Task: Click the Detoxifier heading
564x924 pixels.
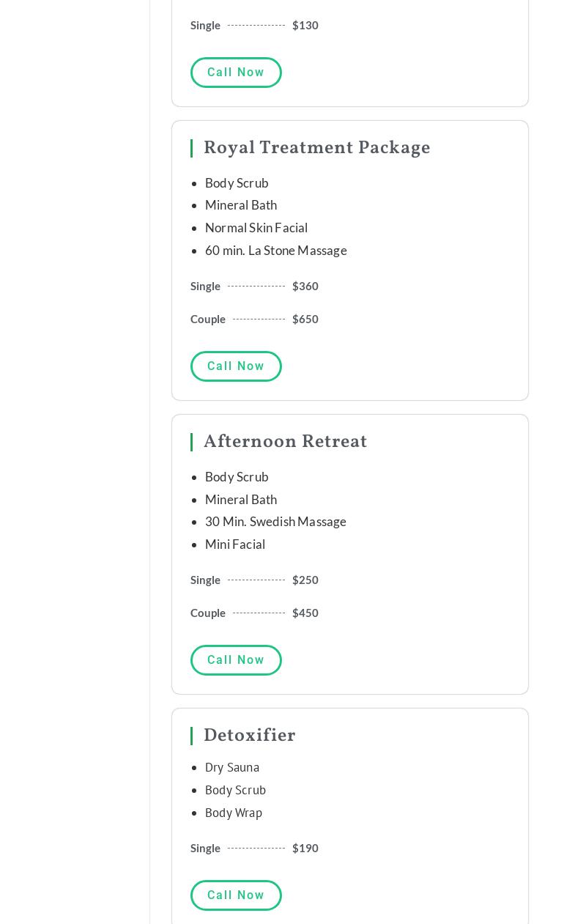Action: (249, 736)
